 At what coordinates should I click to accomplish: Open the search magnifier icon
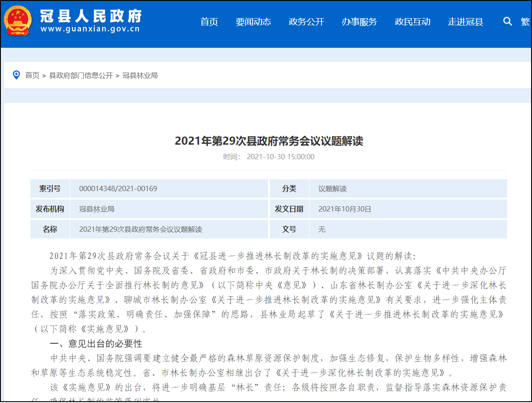(x=508, y=21)
